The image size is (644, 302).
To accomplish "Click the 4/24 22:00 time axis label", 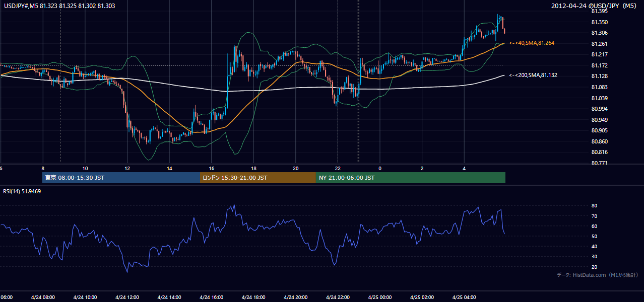I will click(x=338, y=297).
